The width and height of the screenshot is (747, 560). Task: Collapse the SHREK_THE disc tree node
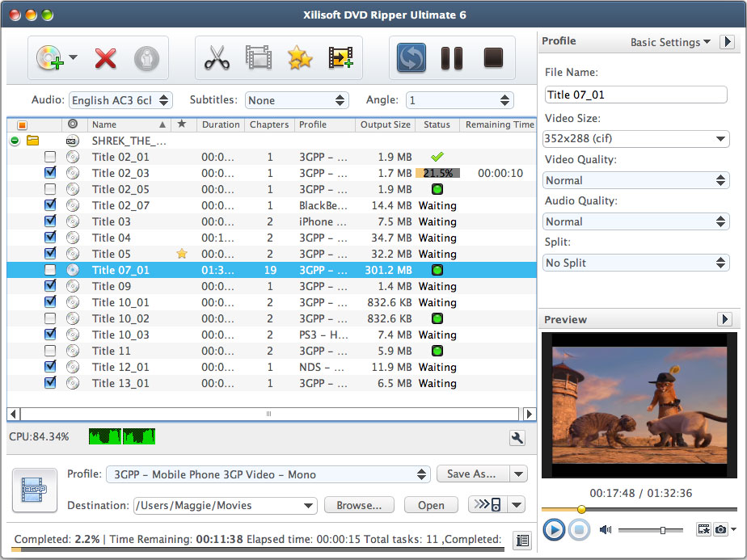click(15, 141)
